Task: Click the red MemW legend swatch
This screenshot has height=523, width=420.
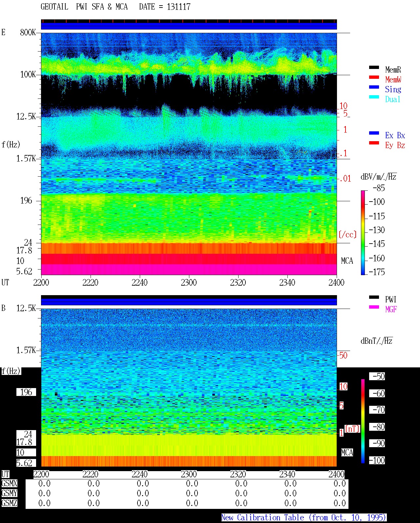Action: click(x=374, y=77)
